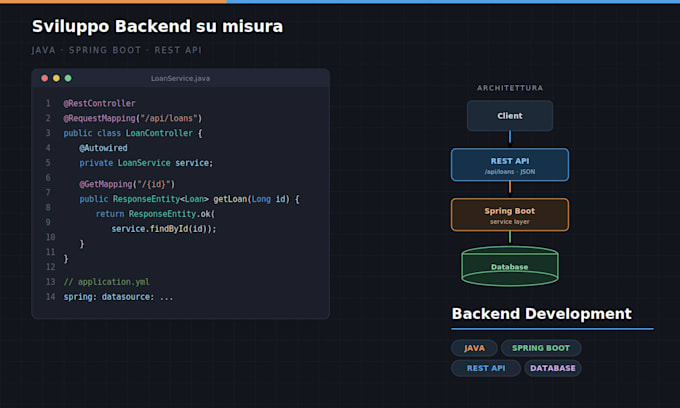The height and width of the screenshot is (408, 680).
Task: Click the red close dot in code window
Action: pyautogui.click(x=45, y=78)
